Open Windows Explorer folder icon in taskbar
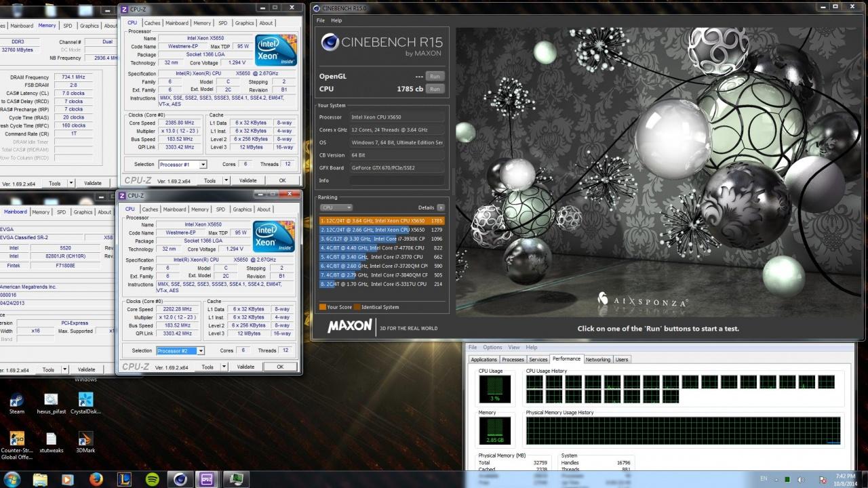Image resolution: width=868 pixels, height=488 pixels. point(40,479)
